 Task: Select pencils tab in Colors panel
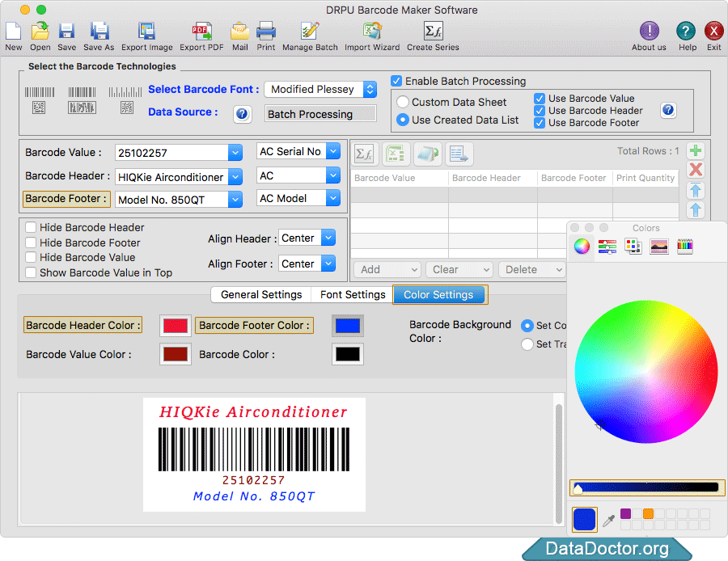685,247
